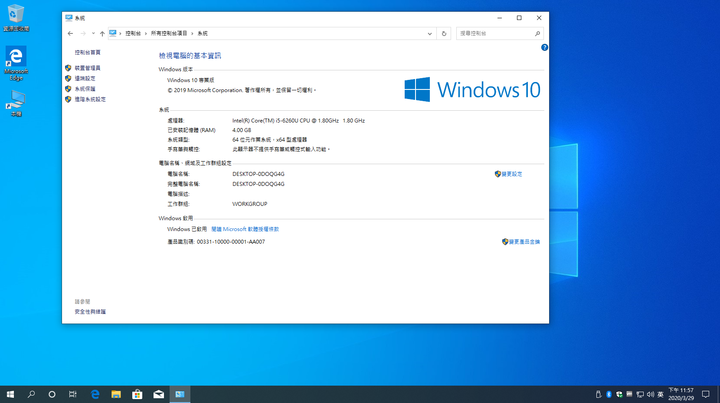This screenshot has width=720, height=403.
Task: Open Help with the blue question mark
Action: point(544,47)
